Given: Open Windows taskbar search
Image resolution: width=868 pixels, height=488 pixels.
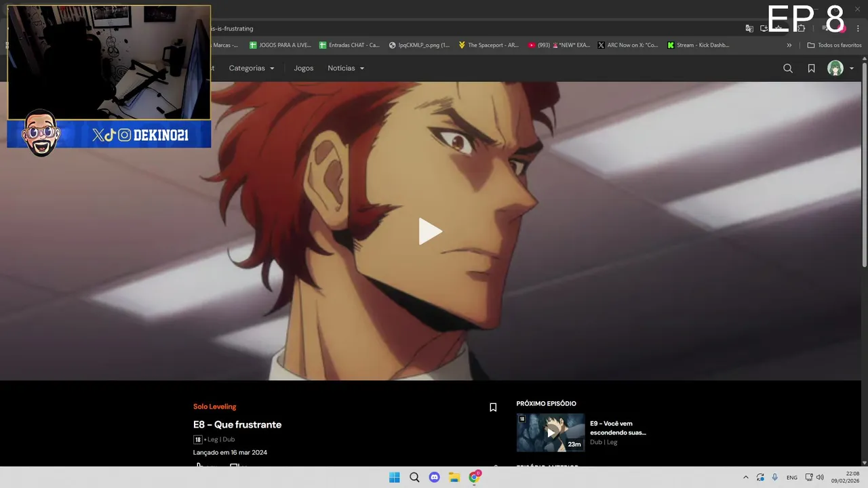Looking at the screenshot, I should click(x=414, y=477).
